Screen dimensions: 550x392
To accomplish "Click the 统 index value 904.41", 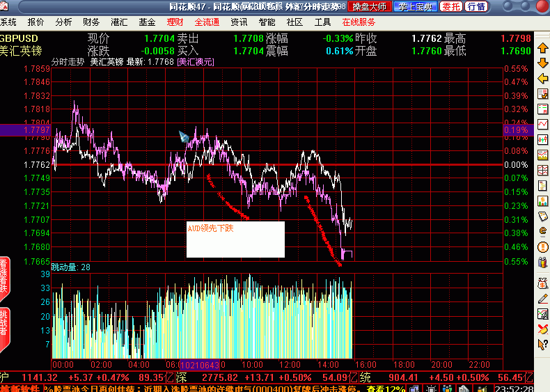I will click(403, 377).
